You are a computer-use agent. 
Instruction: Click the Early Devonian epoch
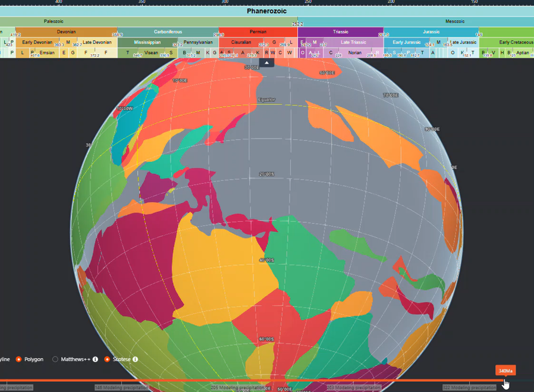tap(37, 43)
